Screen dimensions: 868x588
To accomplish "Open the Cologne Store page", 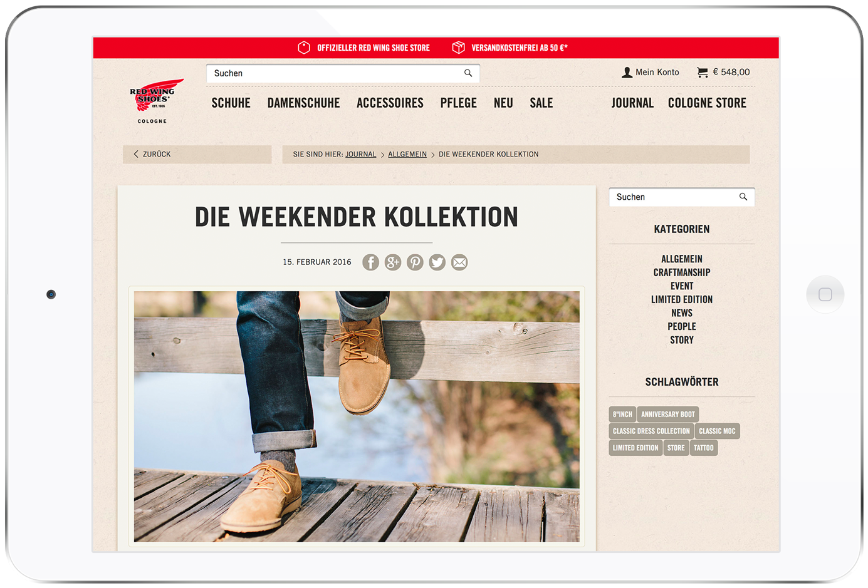I will point(707,103).
